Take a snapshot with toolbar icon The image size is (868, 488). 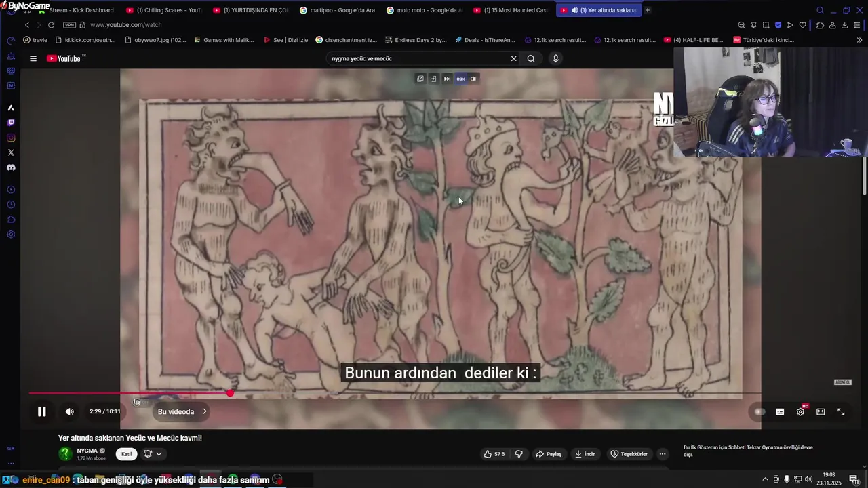point(766,25)
